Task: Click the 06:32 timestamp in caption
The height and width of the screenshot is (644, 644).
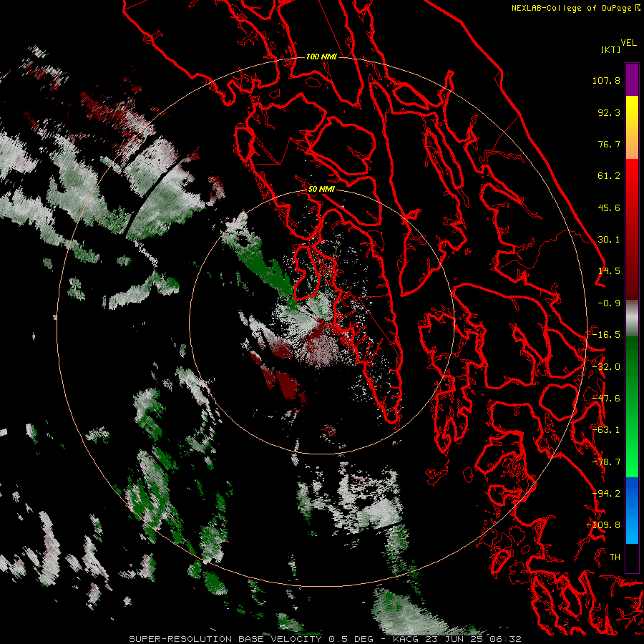Action: 507,639
